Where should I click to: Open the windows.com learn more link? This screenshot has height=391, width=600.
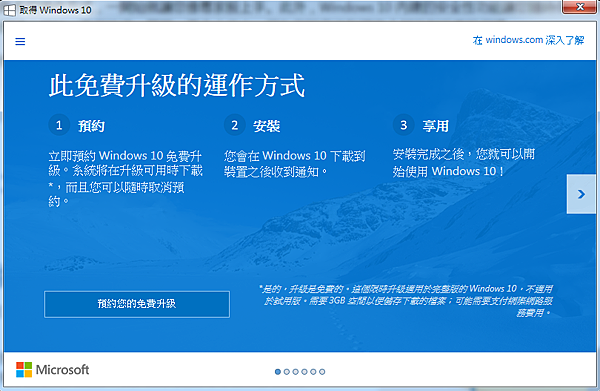pyautogui.click(x=528, y=40)
